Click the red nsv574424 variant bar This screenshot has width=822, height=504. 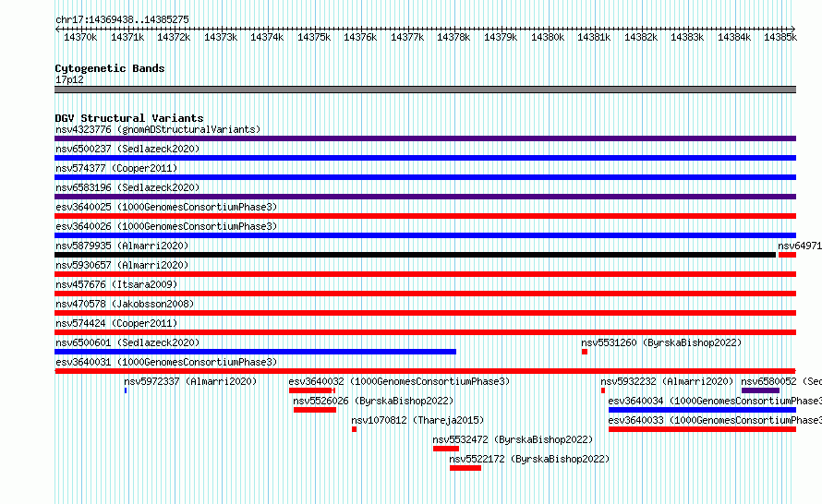pyautogui.click(x=425, y=332)
